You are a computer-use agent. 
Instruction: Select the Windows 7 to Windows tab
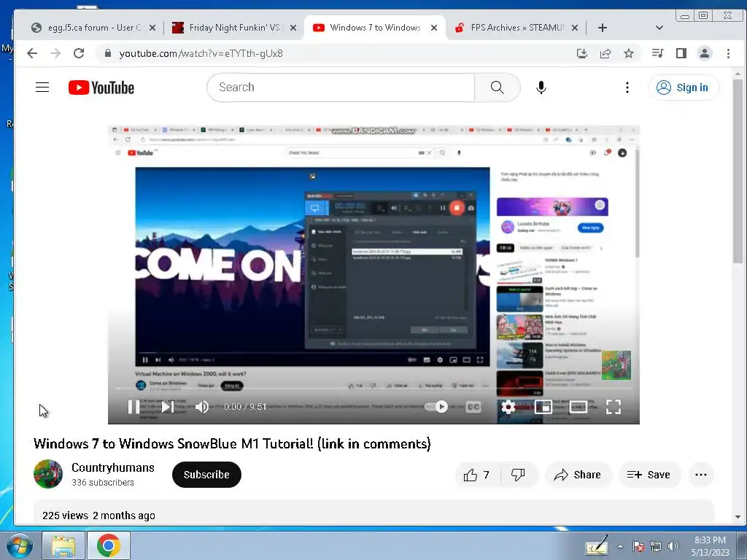pos(374,28)
